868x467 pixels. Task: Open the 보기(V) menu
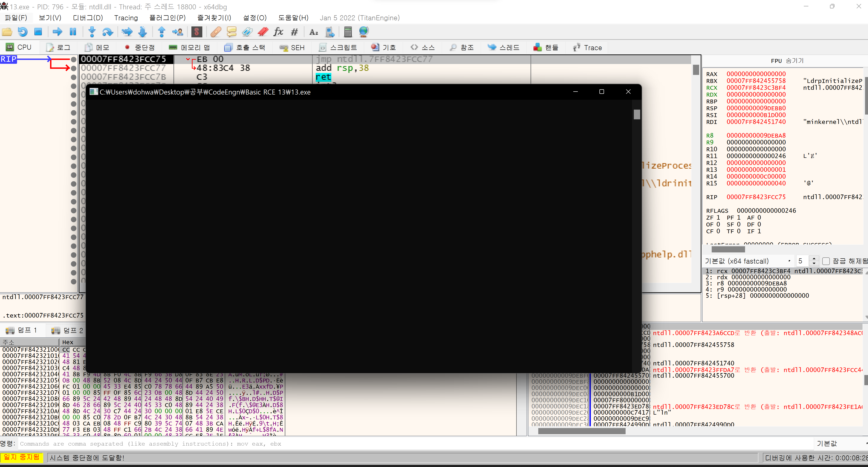pyautogui.click(x=50, y=18)
